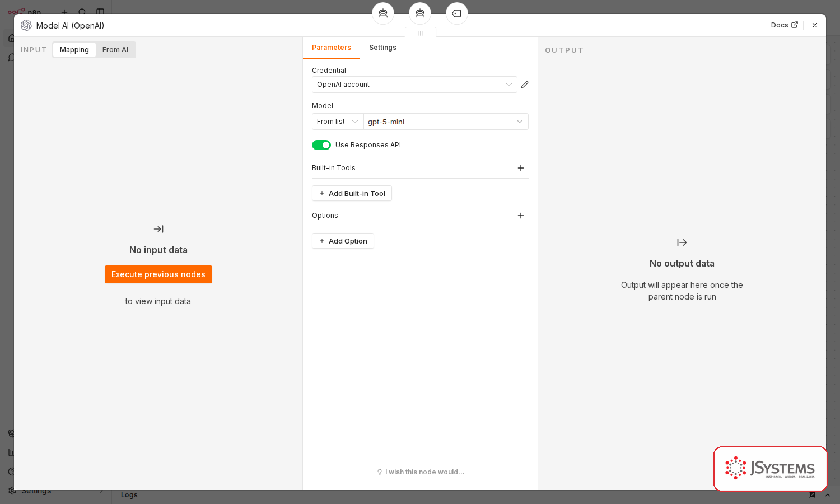Click Execute previous nodes button

coord(158,274)
